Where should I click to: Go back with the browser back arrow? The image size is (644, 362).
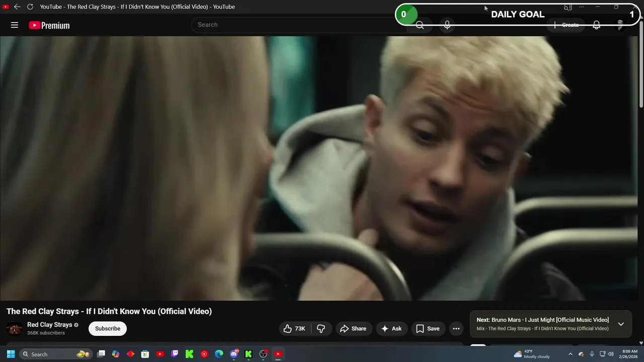(17, 7)
